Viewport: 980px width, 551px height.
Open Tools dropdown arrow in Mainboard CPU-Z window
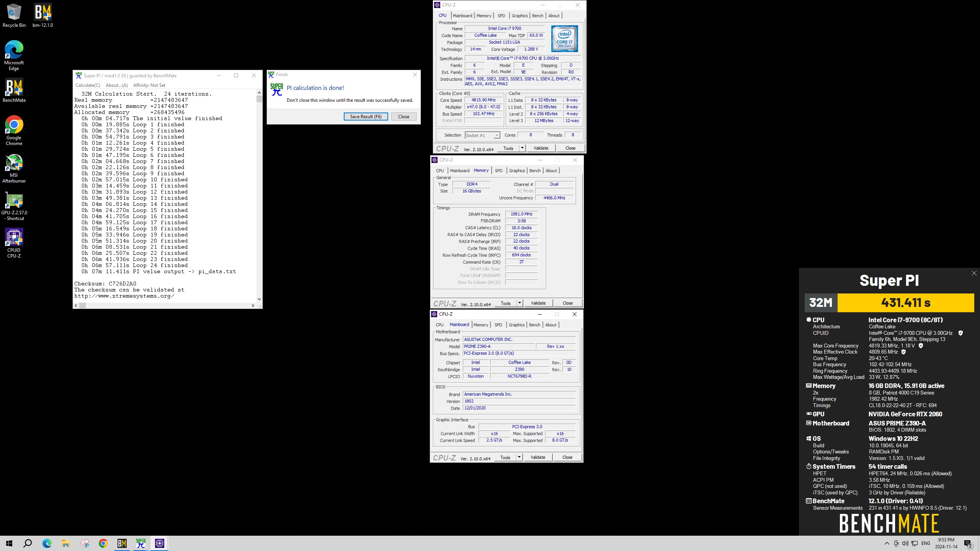(x=519, y=457)
